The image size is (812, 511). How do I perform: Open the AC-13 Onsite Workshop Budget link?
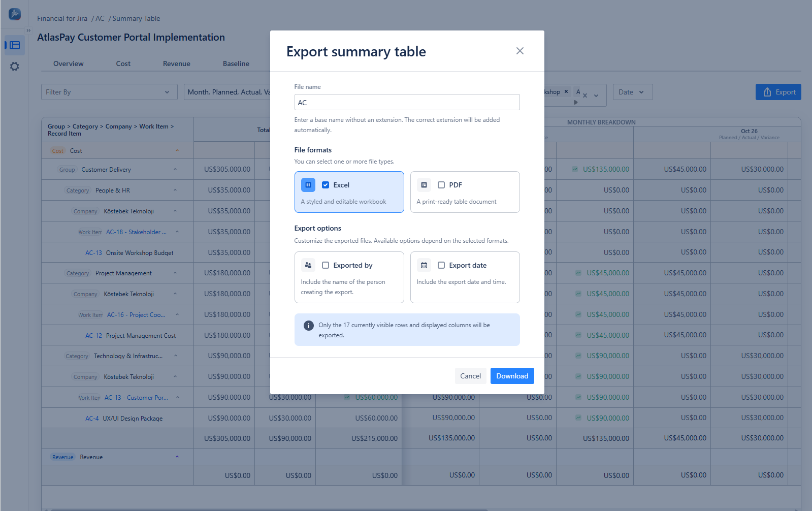click(94, 253)
